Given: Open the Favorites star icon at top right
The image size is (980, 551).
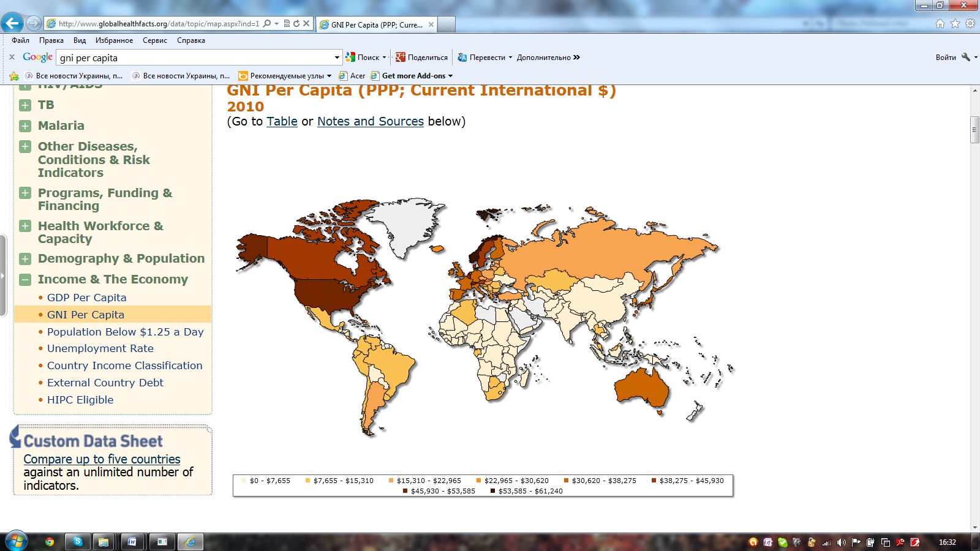Looking at the screenshot, I should pos(955,24).
